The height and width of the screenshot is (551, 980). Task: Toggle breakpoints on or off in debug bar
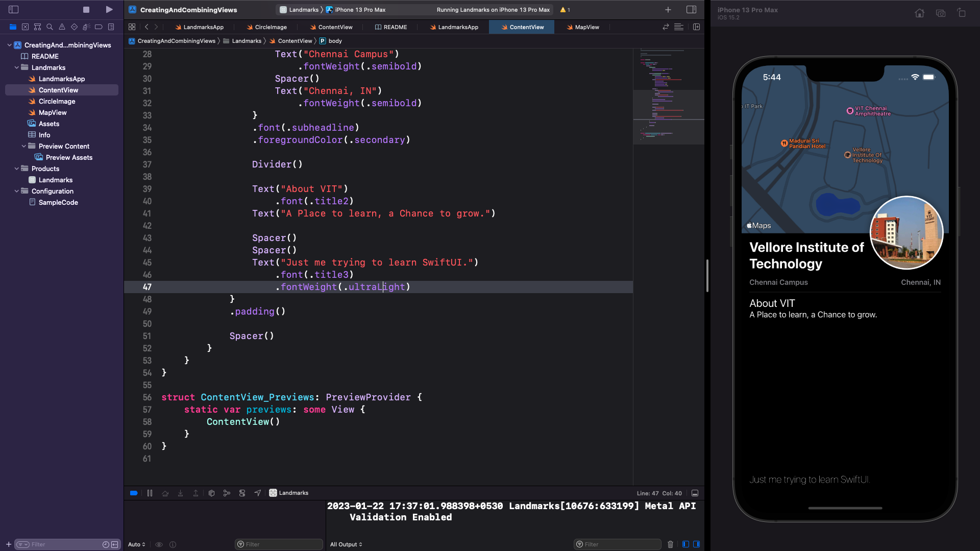pos(134,493)
